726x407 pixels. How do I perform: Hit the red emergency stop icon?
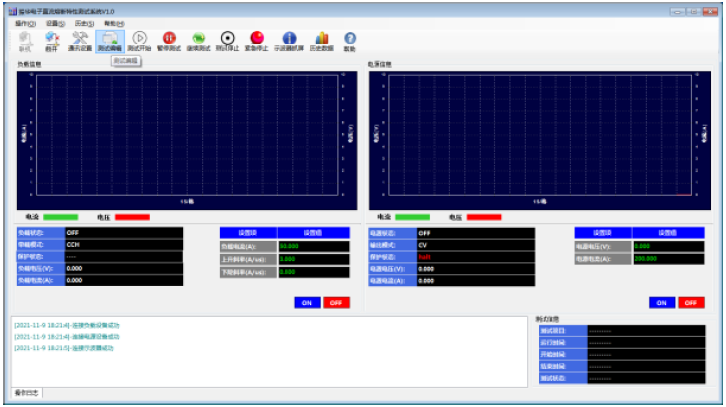(x=257, y=40)
